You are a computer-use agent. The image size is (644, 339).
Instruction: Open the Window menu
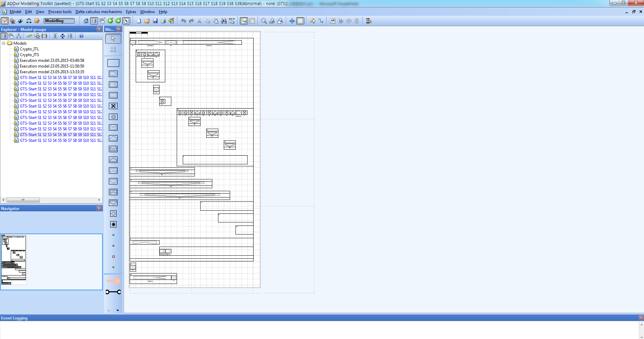(x=147, y=12)
